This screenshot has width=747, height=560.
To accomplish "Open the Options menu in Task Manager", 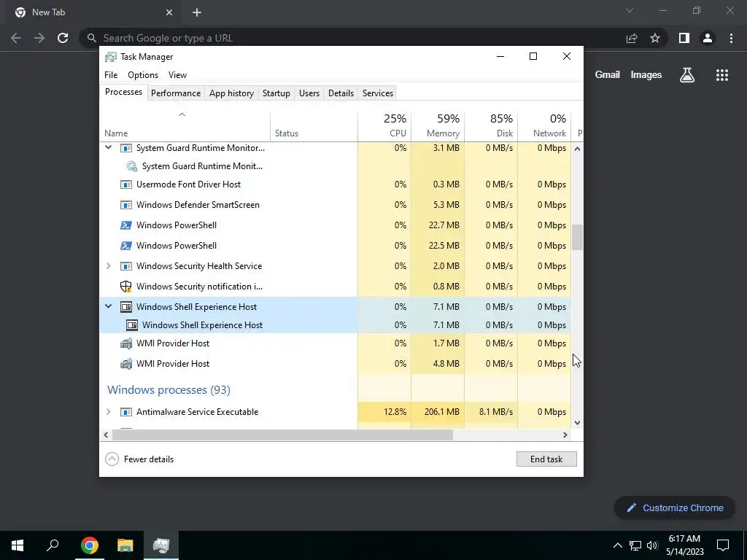I will [143, 75].
